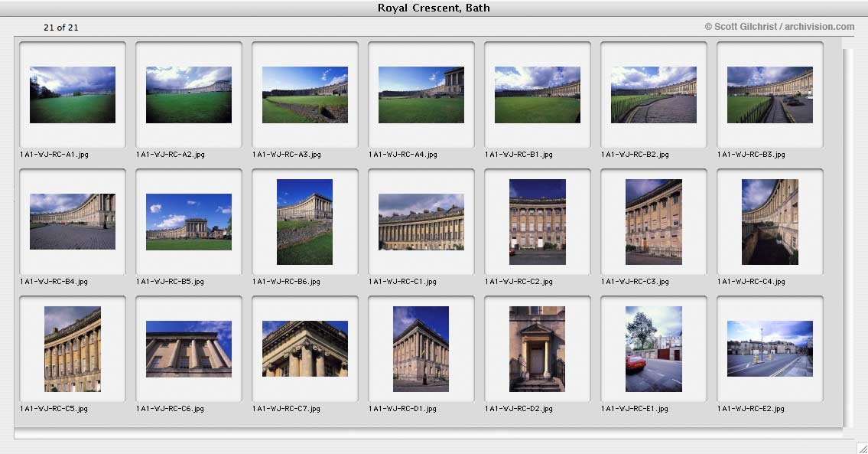Click the label 1A1-WJ-RC-C4.jpg

tap(751, 282)
